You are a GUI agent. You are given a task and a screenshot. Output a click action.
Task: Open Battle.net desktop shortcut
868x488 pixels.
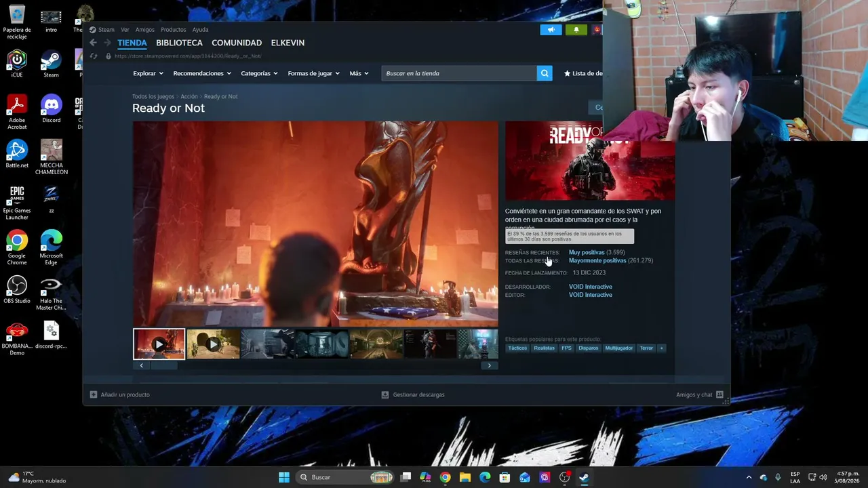click(17, 155)
